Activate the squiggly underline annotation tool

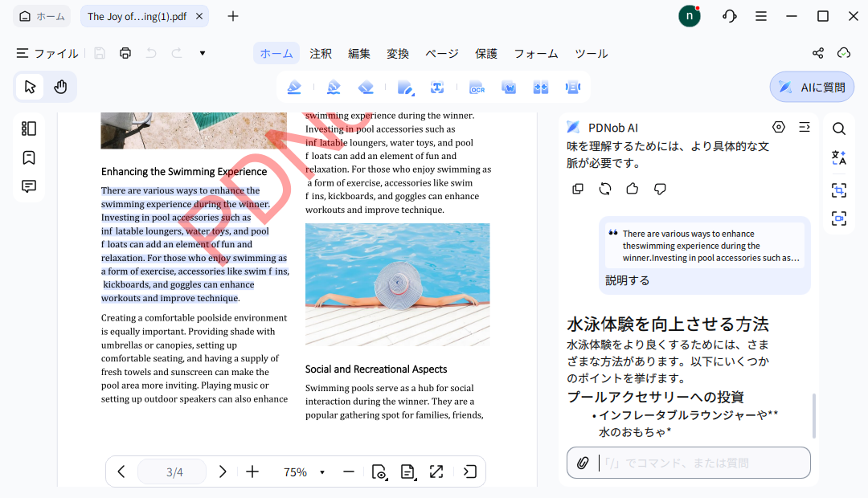(x=334, y=87)
